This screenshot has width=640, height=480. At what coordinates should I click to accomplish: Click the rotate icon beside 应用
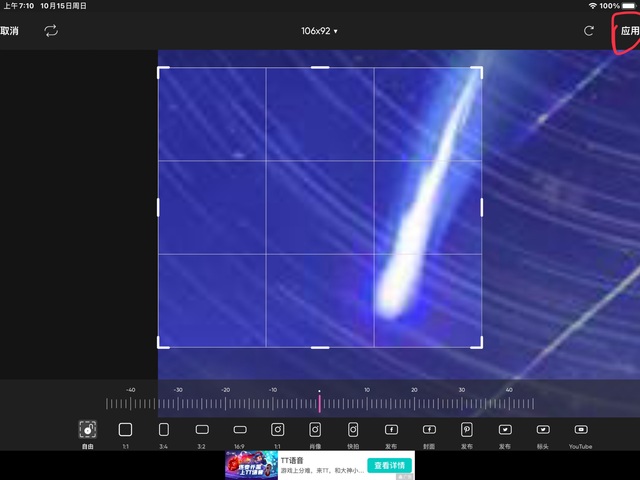[589, 31]
